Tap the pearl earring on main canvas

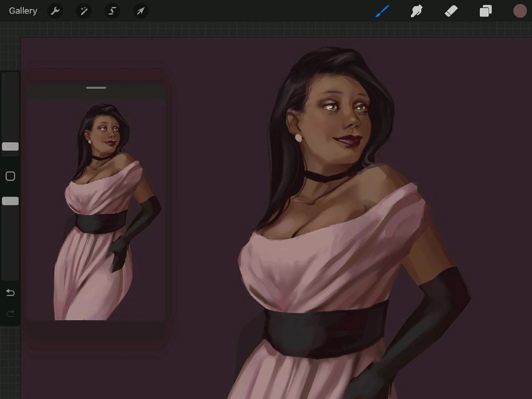tap(298, 138)
